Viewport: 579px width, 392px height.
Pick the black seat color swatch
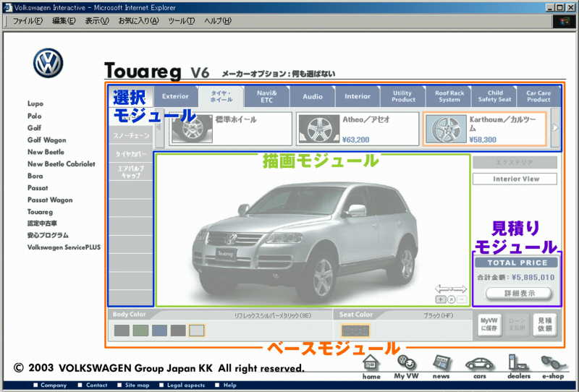pos(355,331)
